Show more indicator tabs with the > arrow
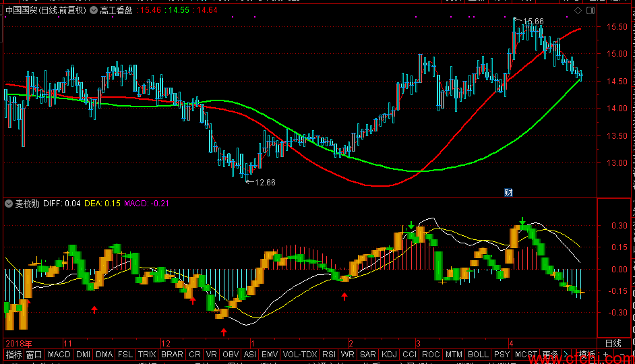This screenshot has height=364, width=635. pyautogui.click(x=566, y=355)
